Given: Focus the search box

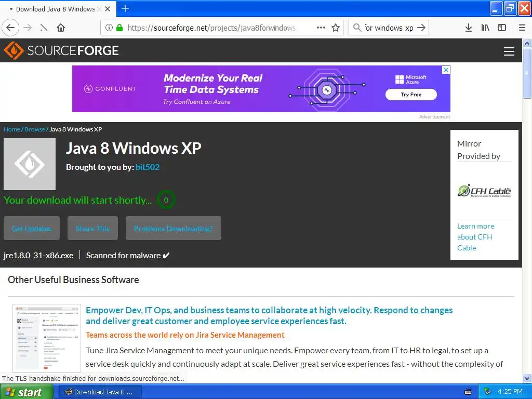Looking at the screenshot, I should 389,28.
